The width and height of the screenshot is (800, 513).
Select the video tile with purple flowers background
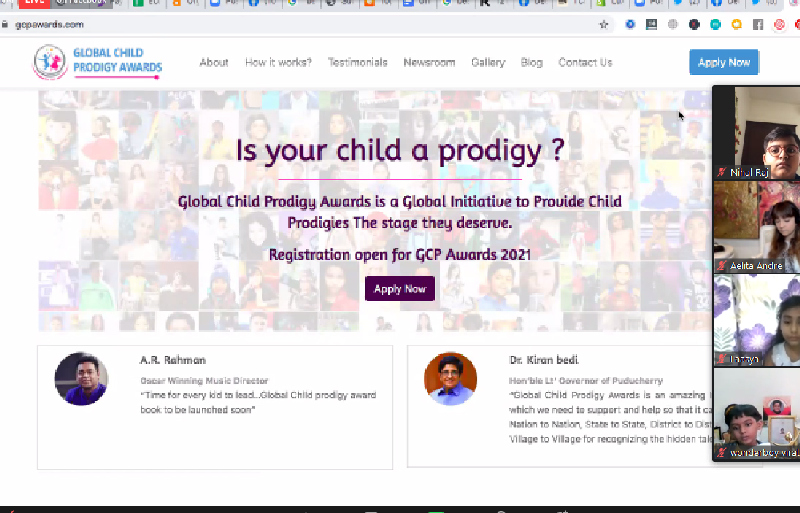pyautogui.click(x=757, y=320)
